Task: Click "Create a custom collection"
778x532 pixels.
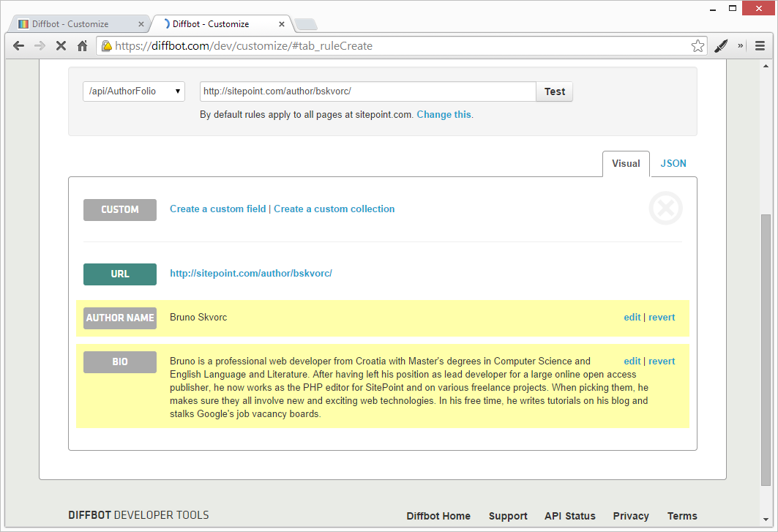Action: pos(334,209)
